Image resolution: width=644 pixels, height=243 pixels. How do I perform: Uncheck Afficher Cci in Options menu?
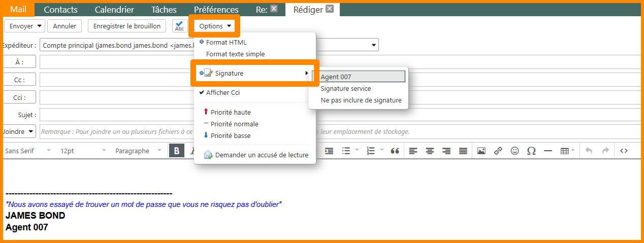(x=223, y=93)
